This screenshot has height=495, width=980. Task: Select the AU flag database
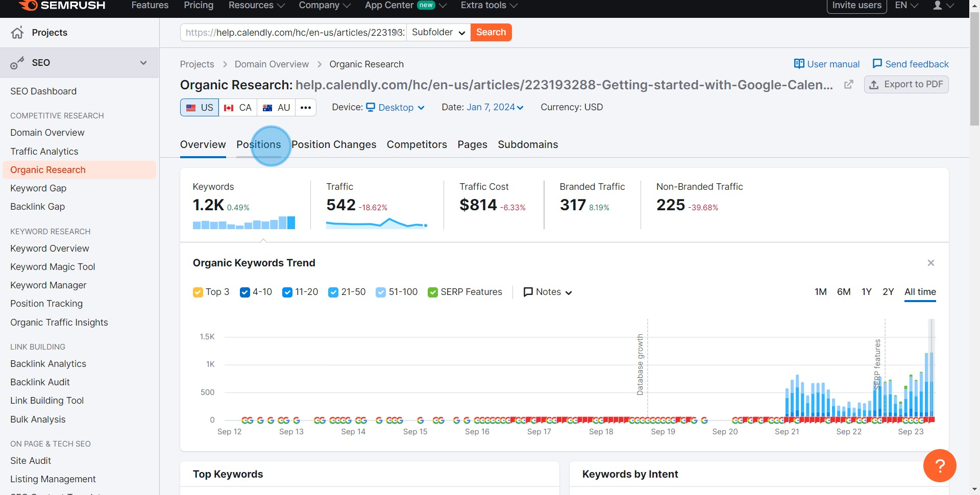click(x=276, y=108)
